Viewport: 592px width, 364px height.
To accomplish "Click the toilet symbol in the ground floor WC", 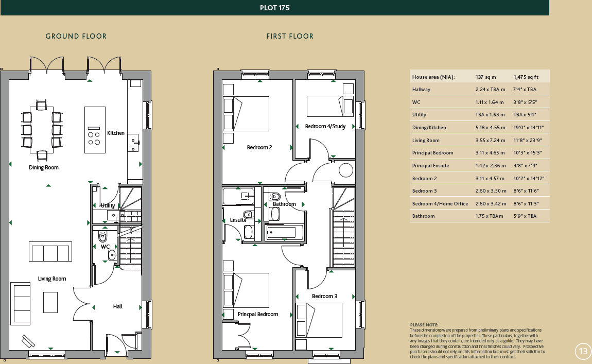I will pyautogui.click(x=102, y=237).
